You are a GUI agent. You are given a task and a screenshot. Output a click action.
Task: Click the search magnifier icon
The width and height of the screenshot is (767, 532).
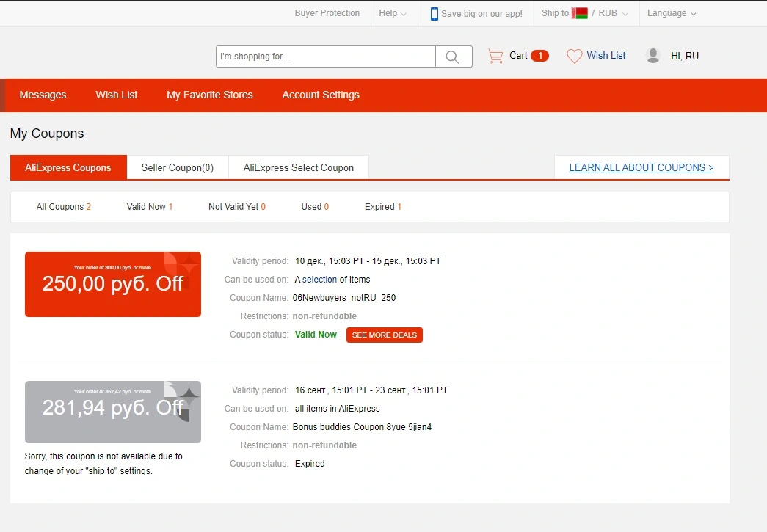(453, 57)
